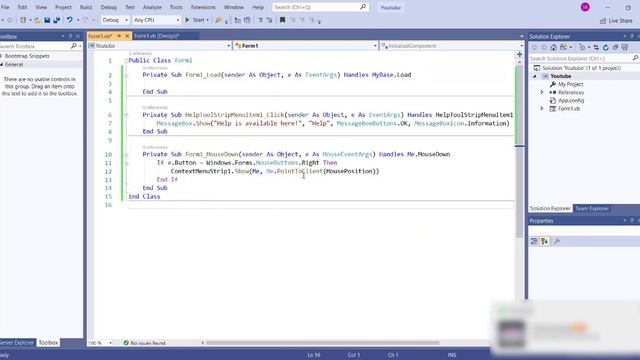Screen dimensions: 640x360
Task: Click Show All Files icon in Solution Explorer
Action: click(x=624, y=47)
